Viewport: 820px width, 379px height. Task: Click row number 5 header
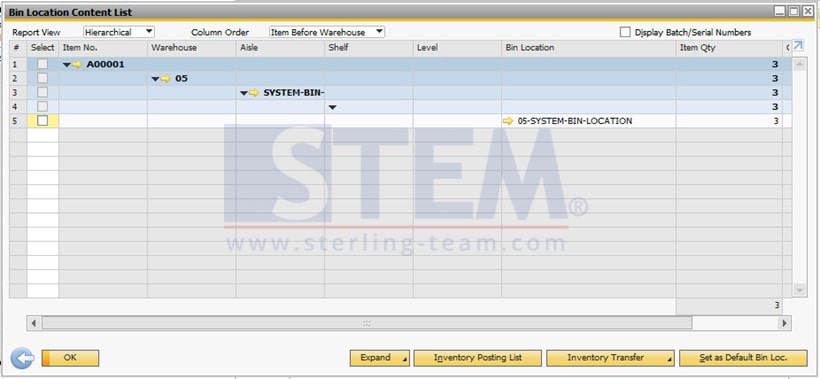point(18,121)
